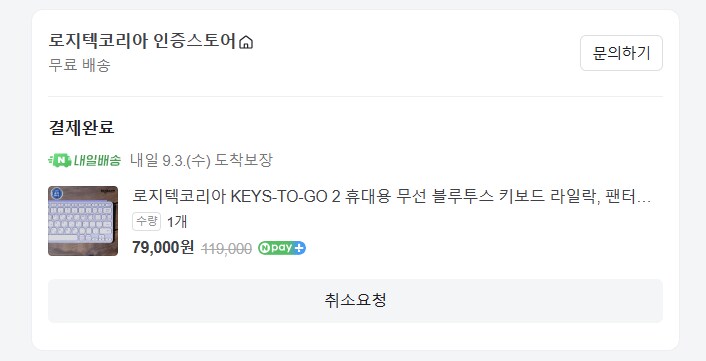Image resolution: width=706 pixels, height=361 pixels.
Task: Click the Npay plus badge
Action: tap(282, 248)
